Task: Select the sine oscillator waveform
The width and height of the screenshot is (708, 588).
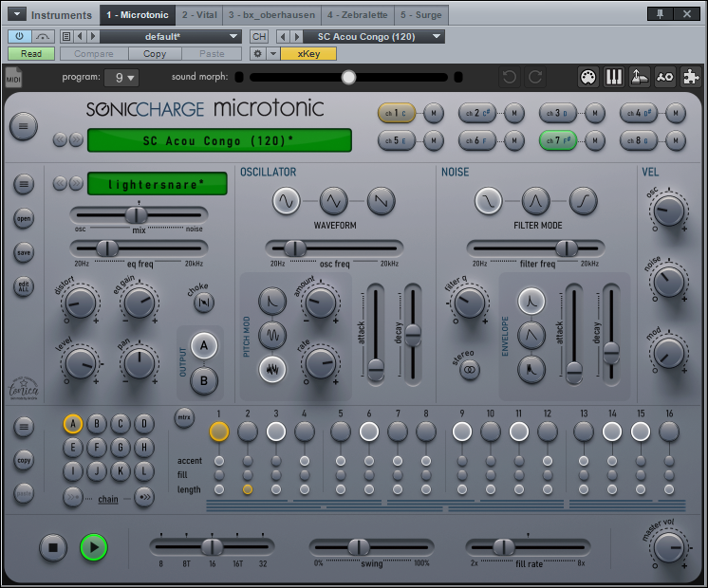Action: [x=287, y=201]
